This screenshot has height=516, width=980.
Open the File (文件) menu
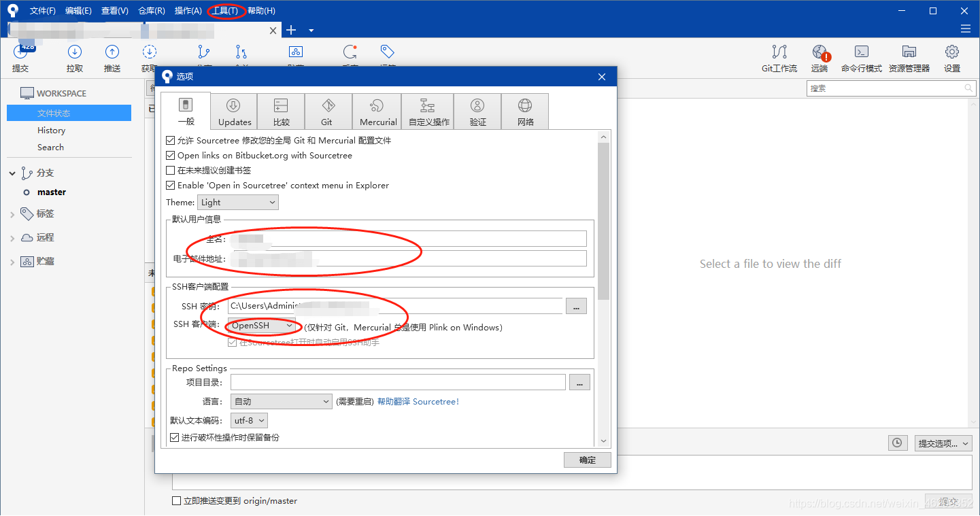tap(43, 11)
